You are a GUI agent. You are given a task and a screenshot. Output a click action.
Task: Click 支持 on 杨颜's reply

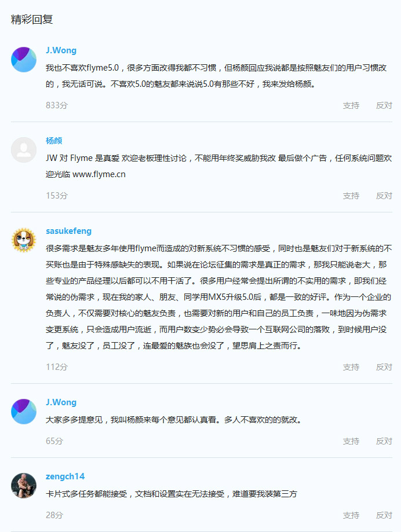click(x=351, y=196)
